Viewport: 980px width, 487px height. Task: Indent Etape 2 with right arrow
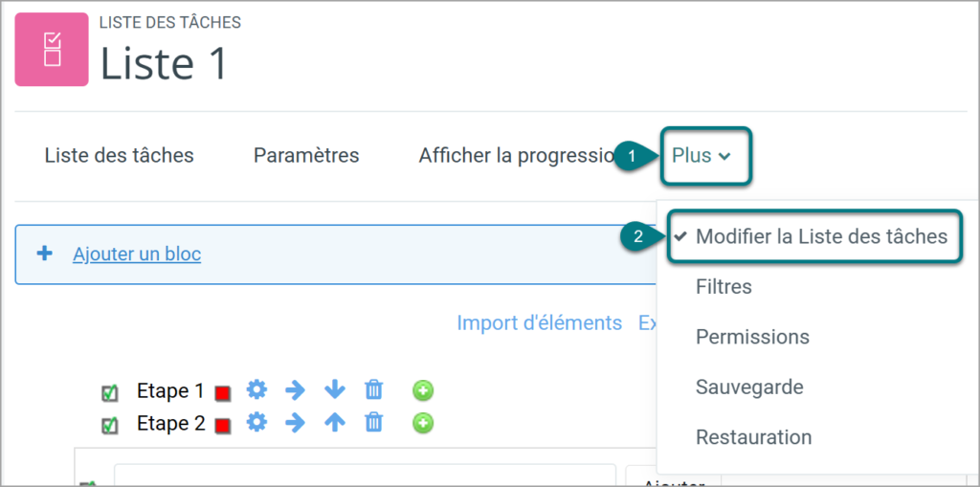(x=295, y=423)
